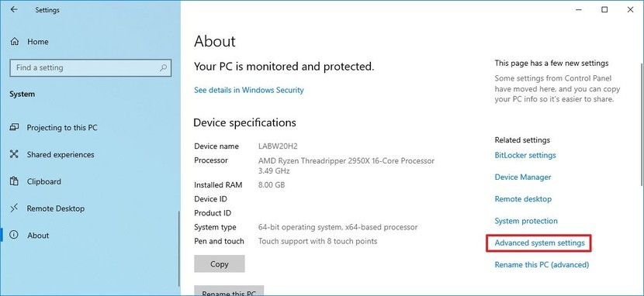The height and width of the screenshot is (296, 644).
Task: Click the Clipboard icon in sidebar
Action: 15,181
